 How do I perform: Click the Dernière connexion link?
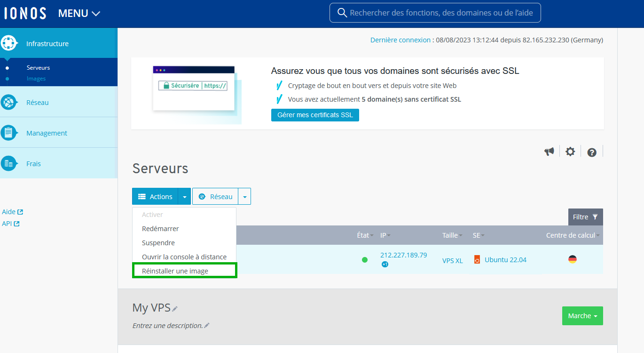(x=401, y=40)
